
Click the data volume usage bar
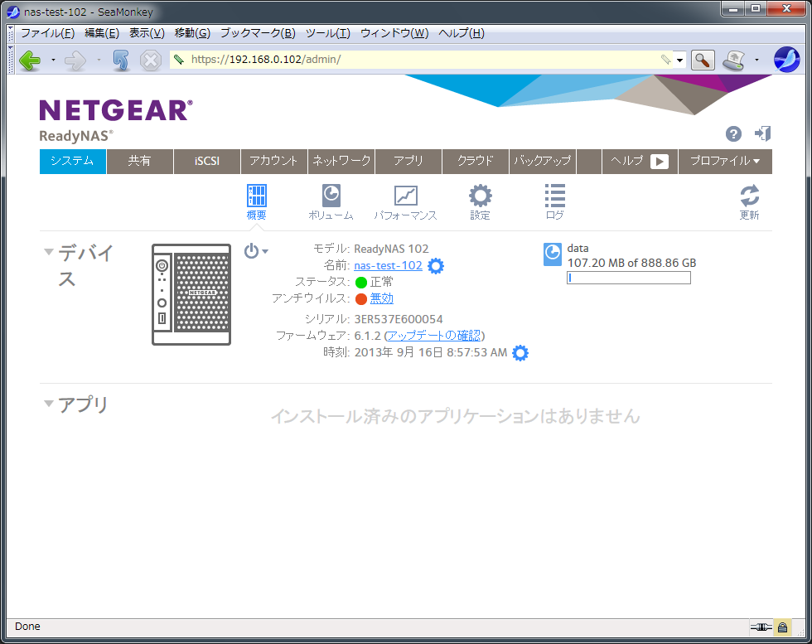click(629, 278)
